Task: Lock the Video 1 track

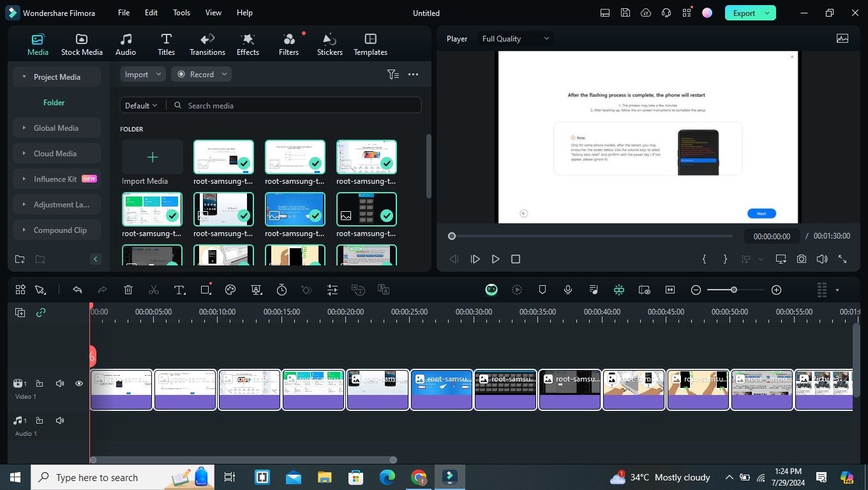Action: click(40, 383)
